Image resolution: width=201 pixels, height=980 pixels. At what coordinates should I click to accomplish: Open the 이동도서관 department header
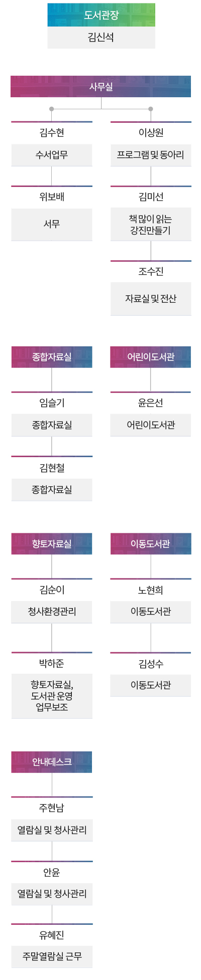[151, 544]
